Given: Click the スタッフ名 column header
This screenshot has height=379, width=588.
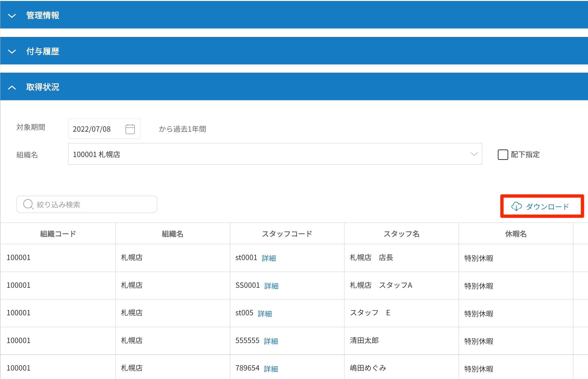Looking at the screenshot, I should (x=401, y=234).
